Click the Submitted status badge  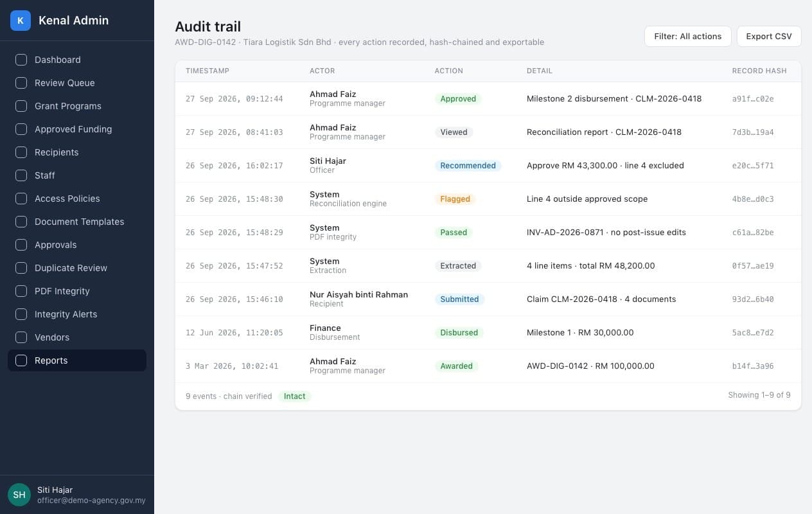click(x=459, y=299)
